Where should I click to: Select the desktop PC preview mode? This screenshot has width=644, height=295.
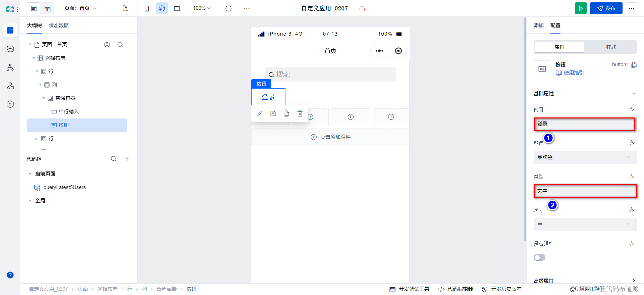[177, 8]
